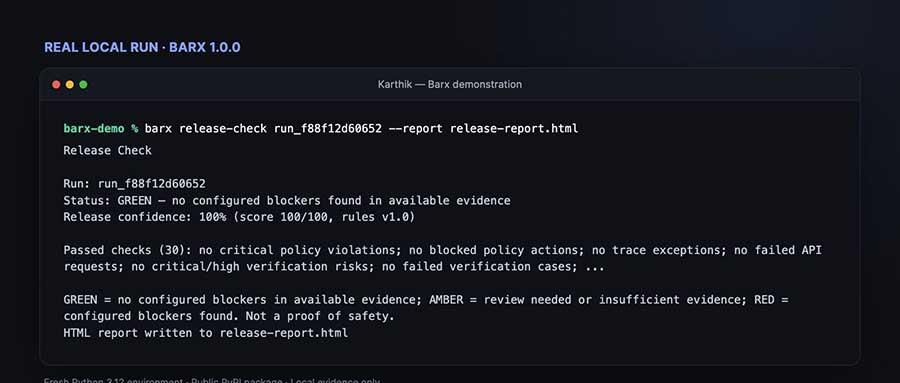Image resolution: width=900 pixels, height=383 pixels.
Task: Click the 'GREEN = no configured blockers' legend line
Action: (426, 300)
